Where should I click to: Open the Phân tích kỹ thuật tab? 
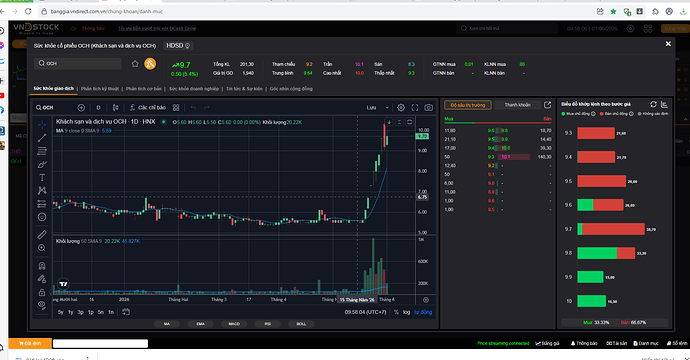[100, 88]
